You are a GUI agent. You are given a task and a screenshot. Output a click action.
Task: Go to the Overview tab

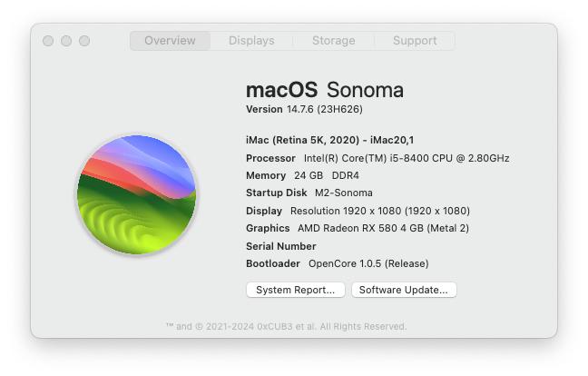tap(170, 41)
